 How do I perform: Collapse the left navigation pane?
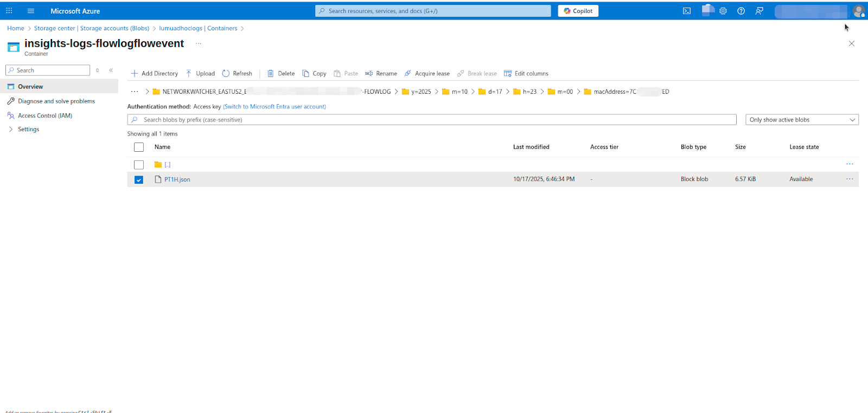pyautogui.click(x=111, y=70)
